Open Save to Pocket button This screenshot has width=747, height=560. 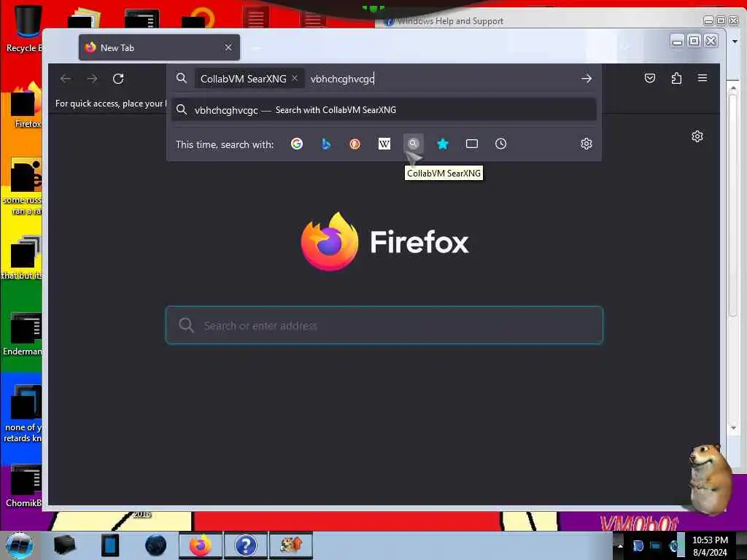click(x=650, y=78)
